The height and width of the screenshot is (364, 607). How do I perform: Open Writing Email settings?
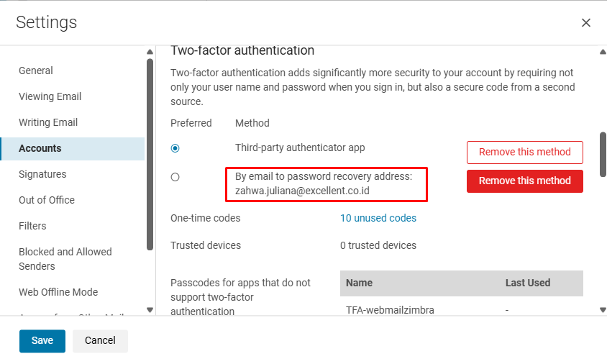(48, 122)
